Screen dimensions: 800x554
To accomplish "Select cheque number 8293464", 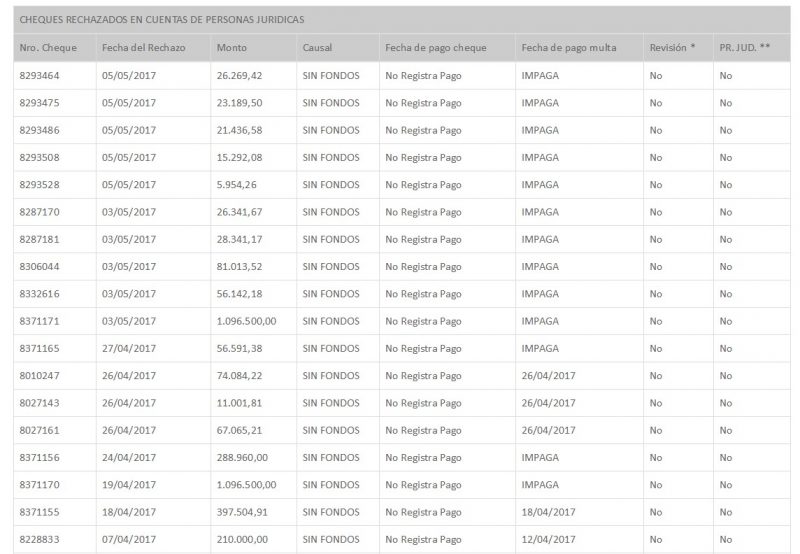I will coord(39,75).
